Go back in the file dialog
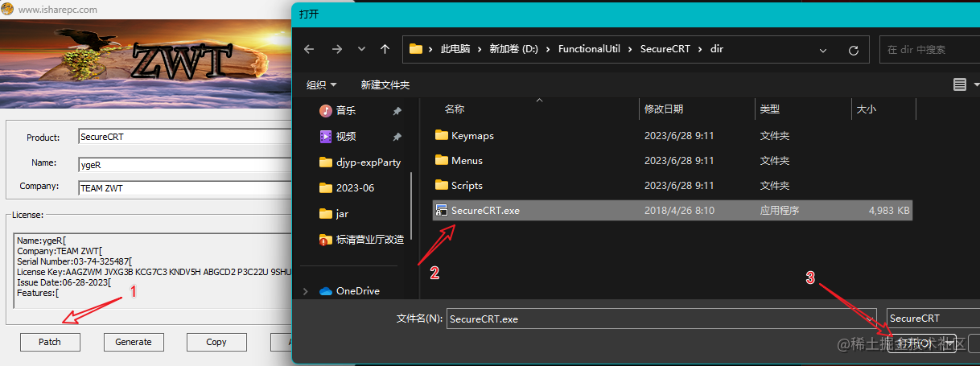This screenshot has width=980, height=366. [309, 49]
